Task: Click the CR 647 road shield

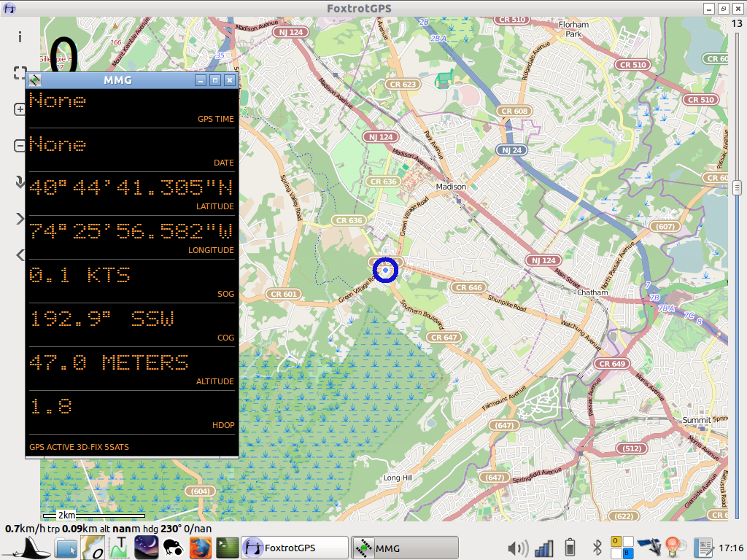Action: coord(444,337)
